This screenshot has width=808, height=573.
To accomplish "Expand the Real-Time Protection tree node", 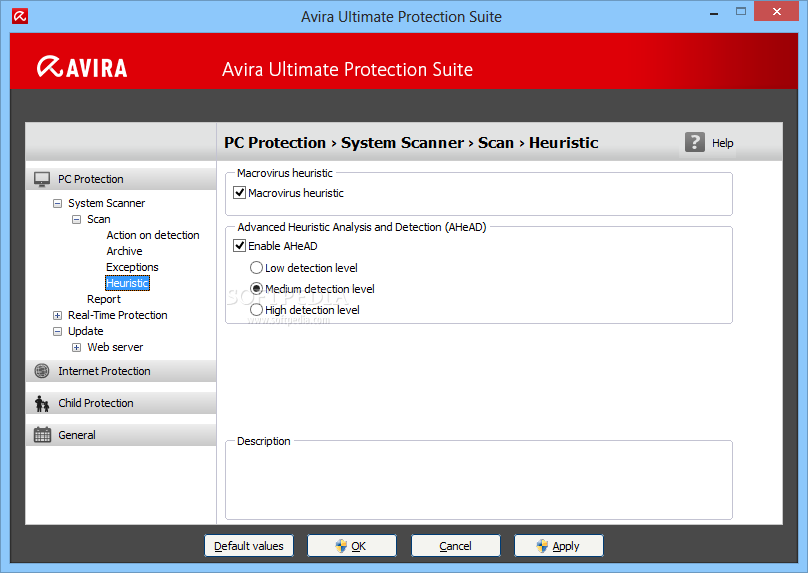I will [x=57, y=315].
